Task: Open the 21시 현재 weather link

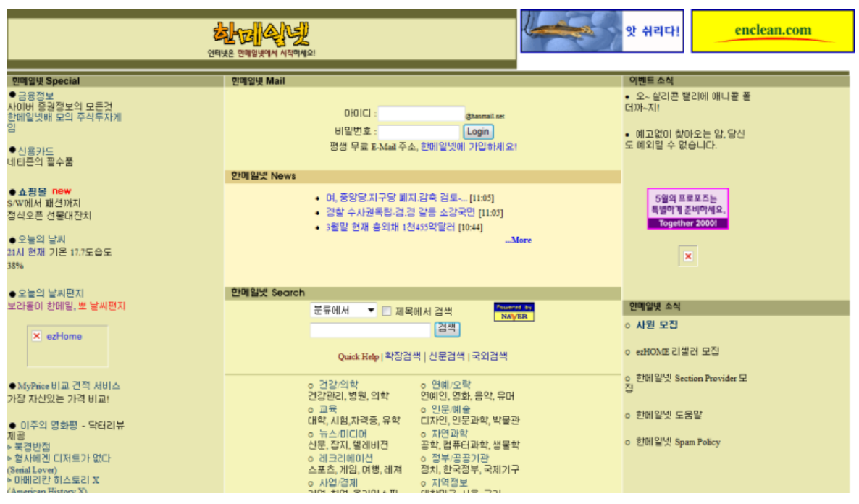Action: tap(26, 253)
